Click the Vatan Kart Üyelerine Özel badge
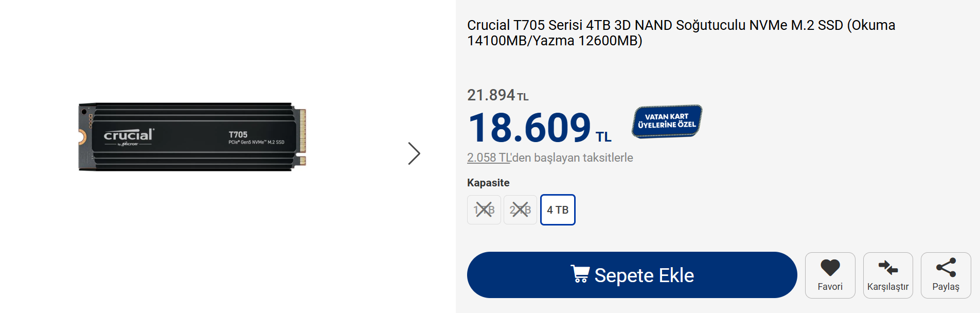980x313 pixels. tap(667, 121)
